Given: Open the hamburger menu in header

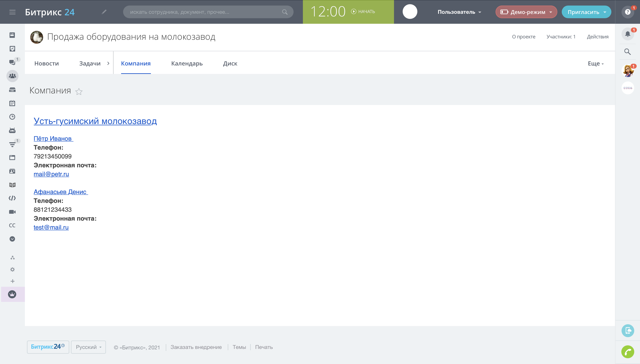Looking at the screenshot, I should click(x=12, y=12).
